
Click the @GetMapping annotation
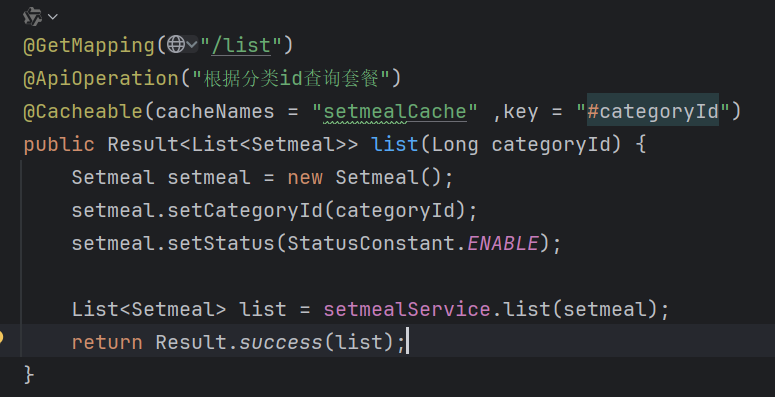click(x=89, y=45)
